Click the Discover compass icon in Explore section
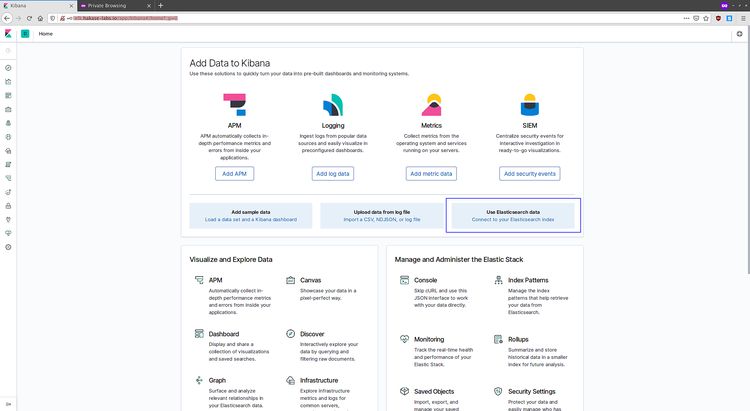Screen dimensions: 750x411 tap(290, 333)
